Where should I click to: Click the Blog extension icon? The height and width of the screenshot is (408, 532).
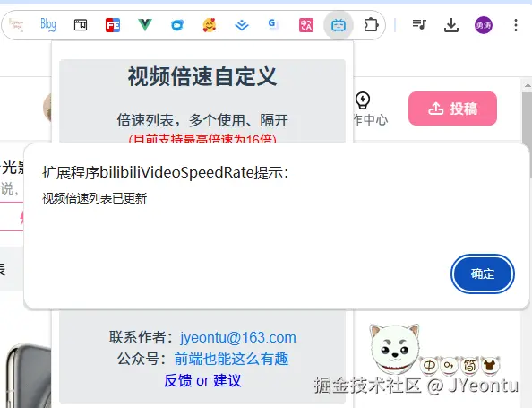[48, 25]
